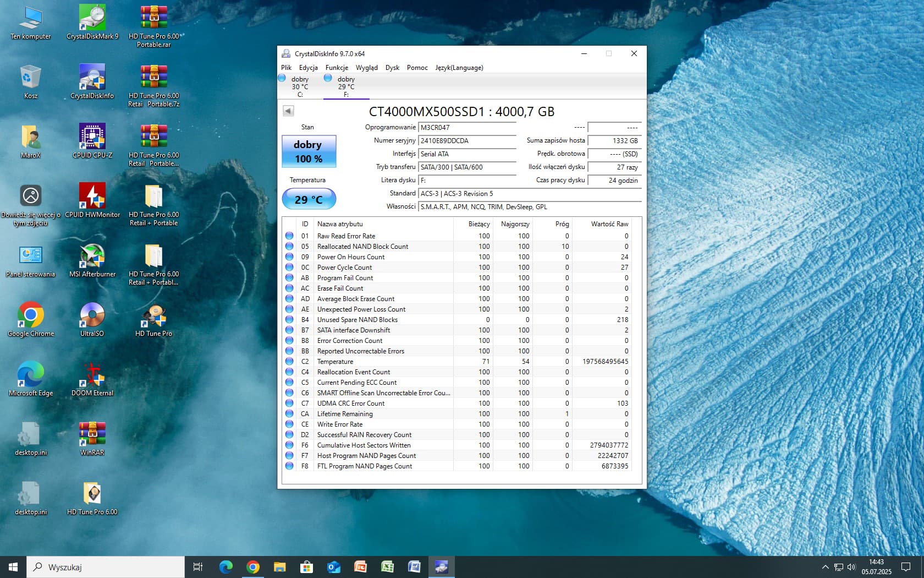The height and width of the screenshot is (578, 924).
Task: Open File Explorer from the taskbar
Action: [280, 567]
